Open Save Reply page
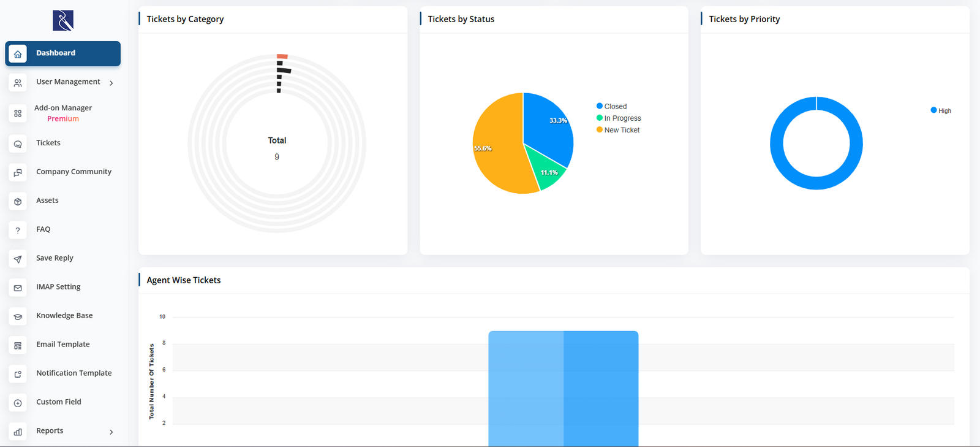The width and height of the screenshot is (980, 447). coord(55,258)
